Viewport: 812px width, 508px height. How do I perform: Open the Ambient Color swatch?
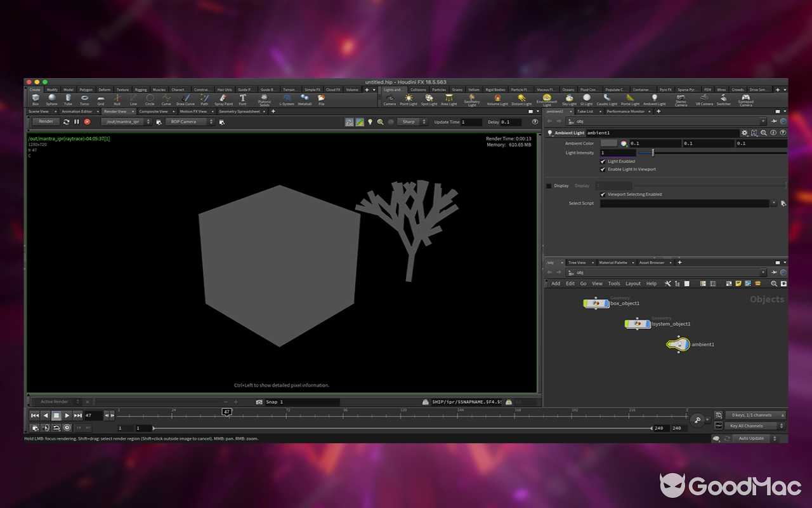tap(608, 143)
